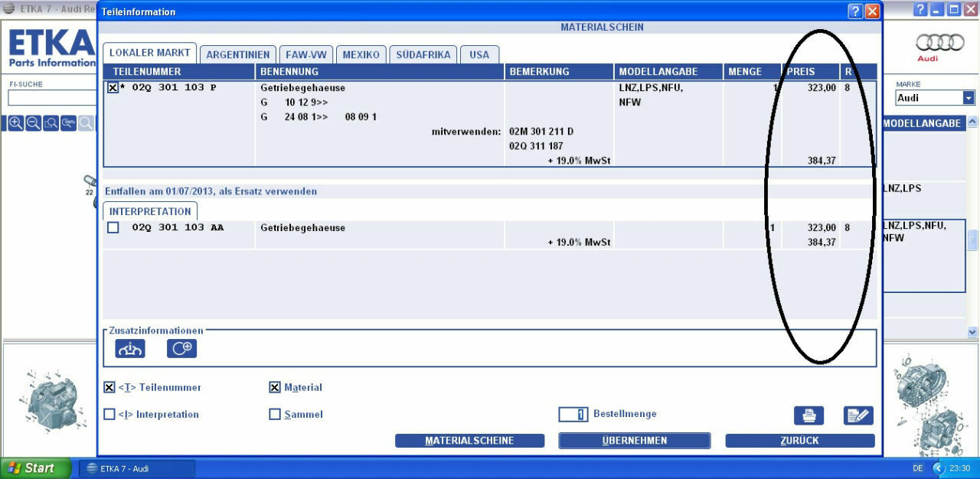Click the Modellangabe list scroll-down arrow
The width and height of the screenshot is (980, 479).
(x=972, y=332)
